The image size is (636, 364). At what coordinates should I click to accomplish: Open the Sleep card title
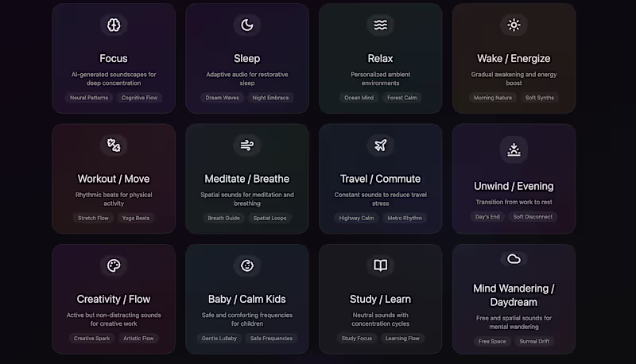coord(247,58)
